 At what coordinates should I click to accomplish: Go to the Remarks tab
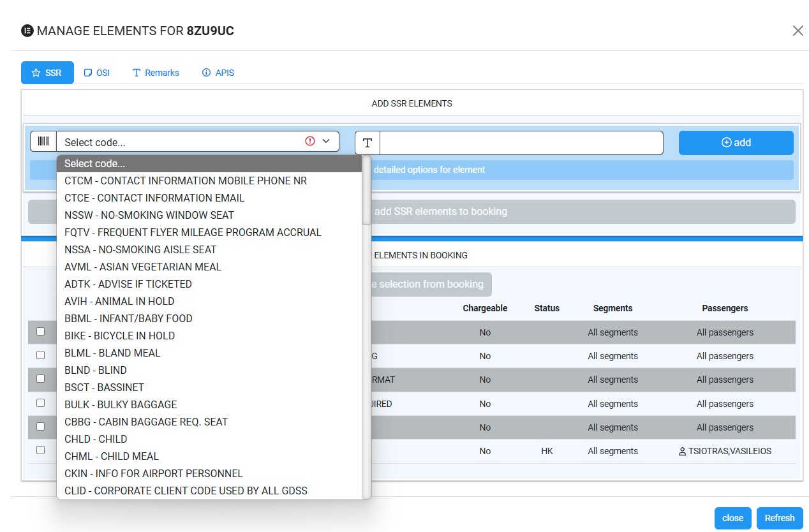coord(156,73)
